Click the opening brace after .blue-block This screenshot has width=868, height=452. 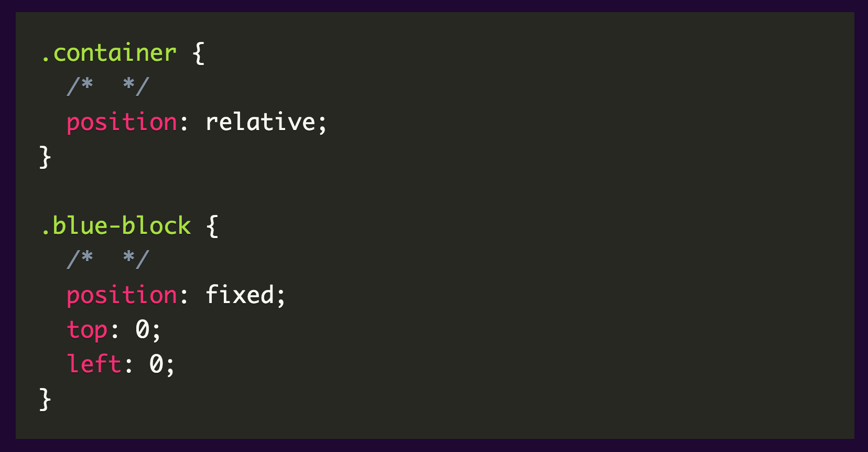click(x=212, y=226)
